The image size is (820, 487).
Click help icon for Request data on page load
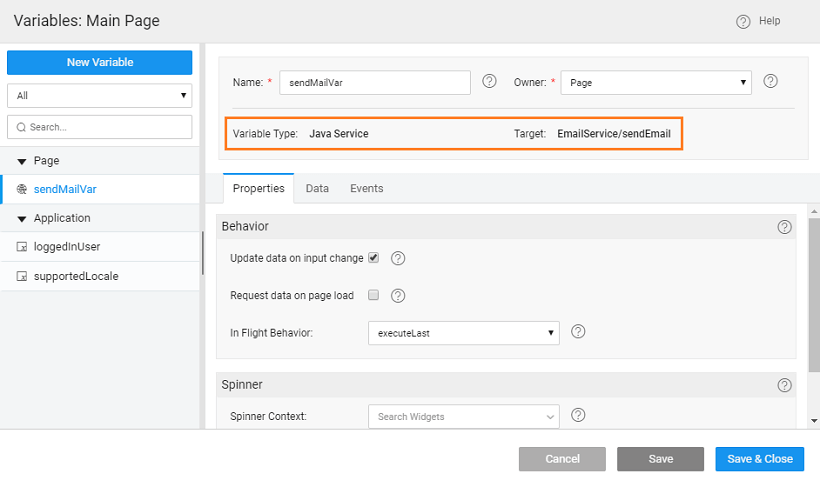tap(398, 295)
